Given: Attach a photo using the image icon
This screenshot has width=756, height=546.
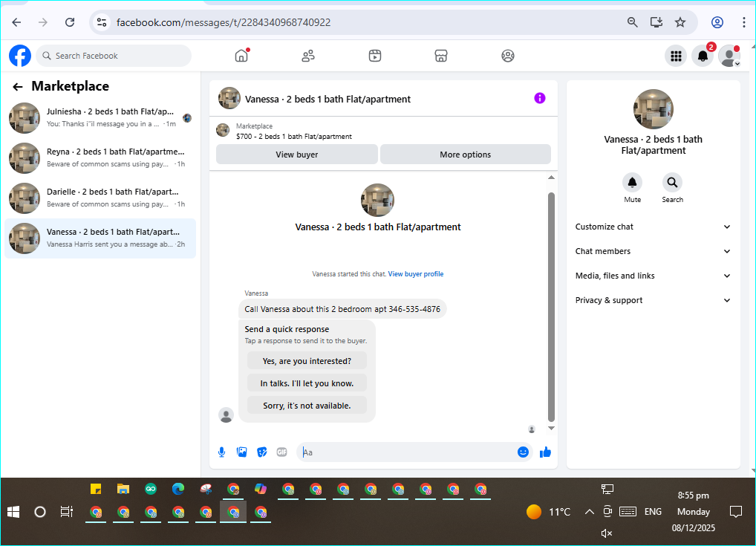Looking at the screenshot, I should pos(242,452).
